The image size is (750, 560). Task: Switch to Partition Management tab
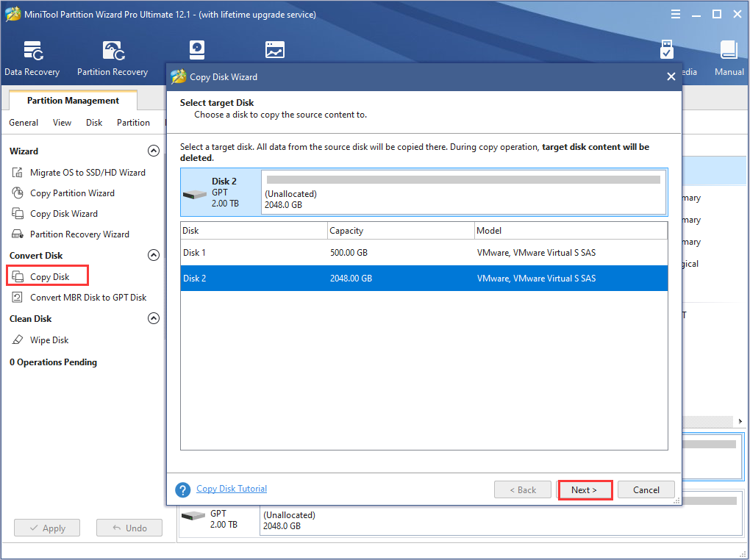pyautogui.click(x=74, y=101)
